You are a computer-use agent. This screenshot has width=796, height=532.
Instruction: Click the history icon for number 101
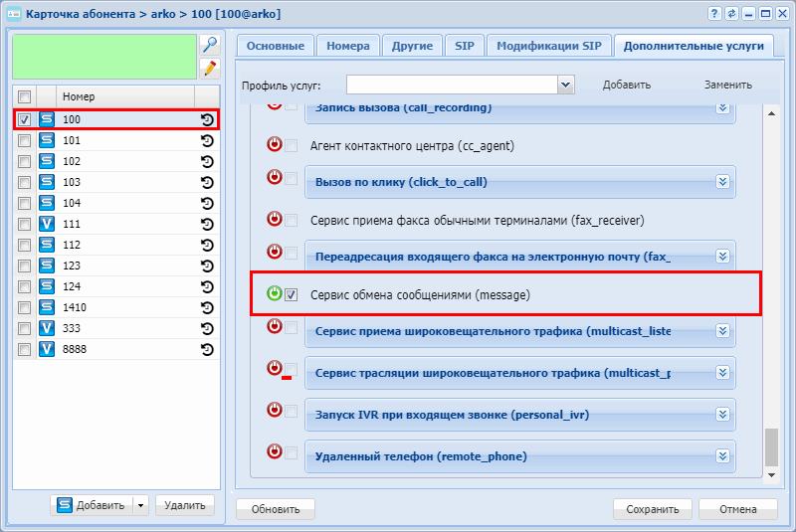(x=207, y=140)
